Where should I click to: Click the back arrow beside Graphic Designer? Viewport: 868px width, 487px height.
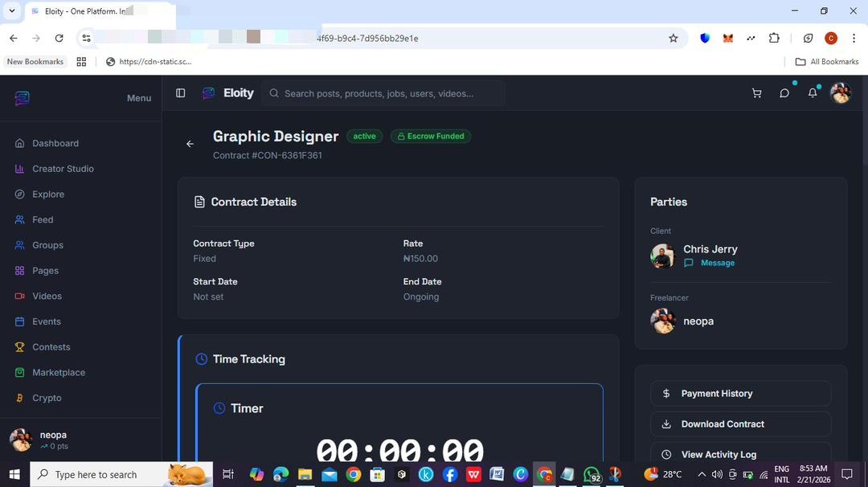pyautogui.click(x=190, y=144)
